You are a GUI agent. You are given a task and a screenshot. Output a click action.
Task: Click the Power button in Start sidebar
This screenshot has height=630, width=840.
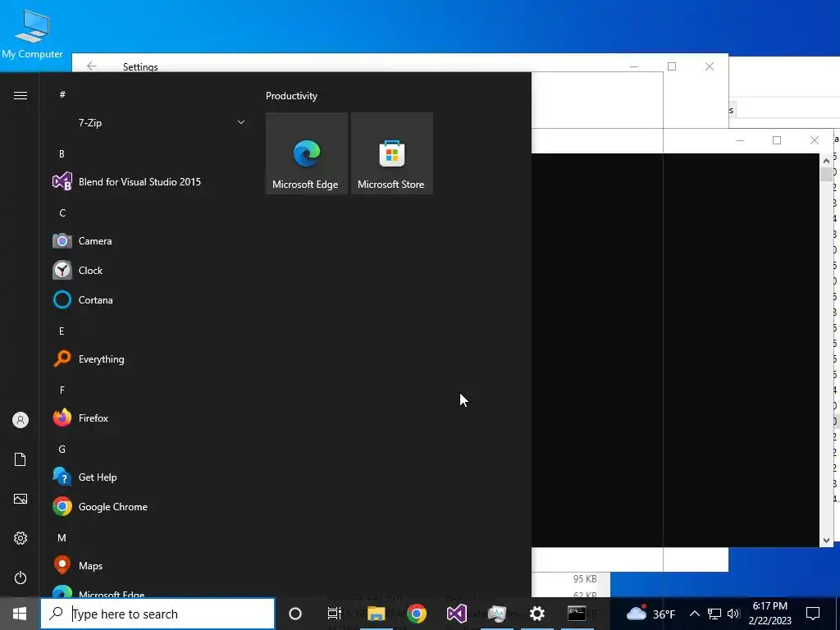[21, 577]
